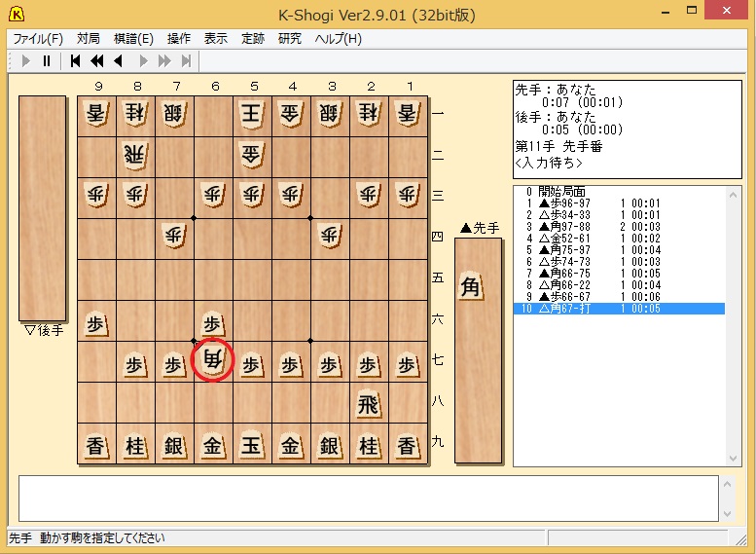
Task: Select the sente pawn (歩) on 6六
Action: tap(213, 324)
